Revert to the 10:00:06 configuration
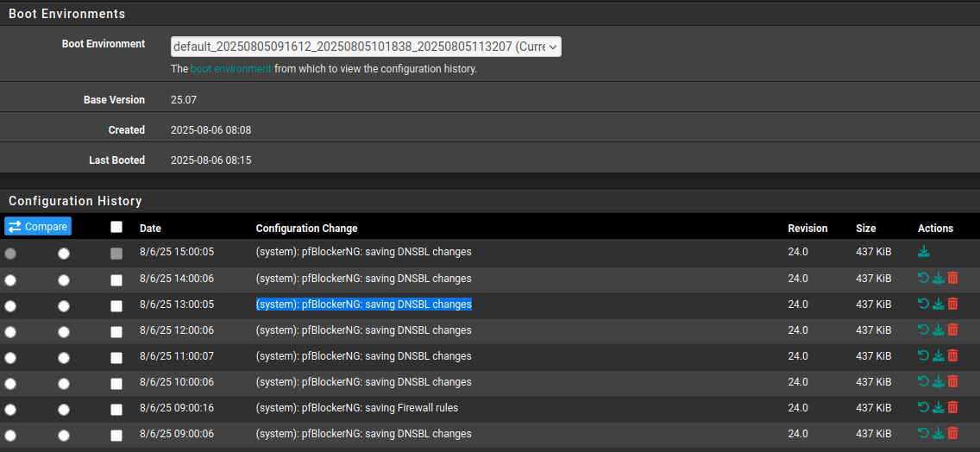Viewport: 980px width, 452px height. pos(923,381)
